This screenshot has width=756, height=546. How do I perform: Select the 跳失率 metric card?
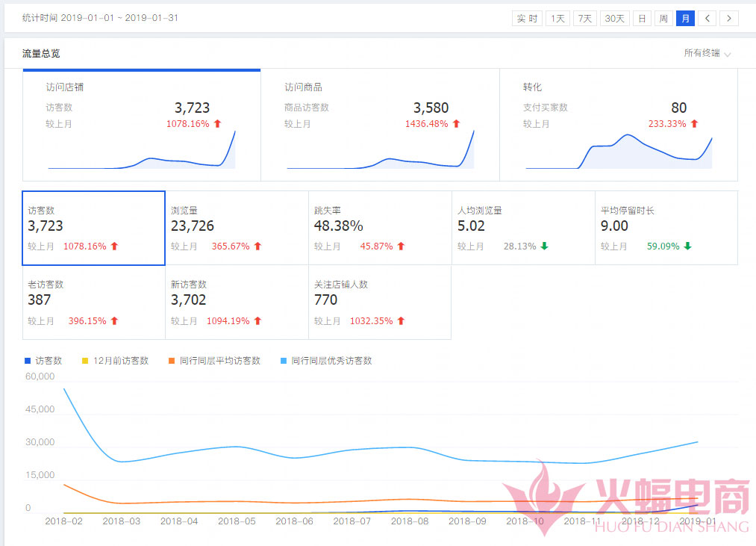[380, 228]
